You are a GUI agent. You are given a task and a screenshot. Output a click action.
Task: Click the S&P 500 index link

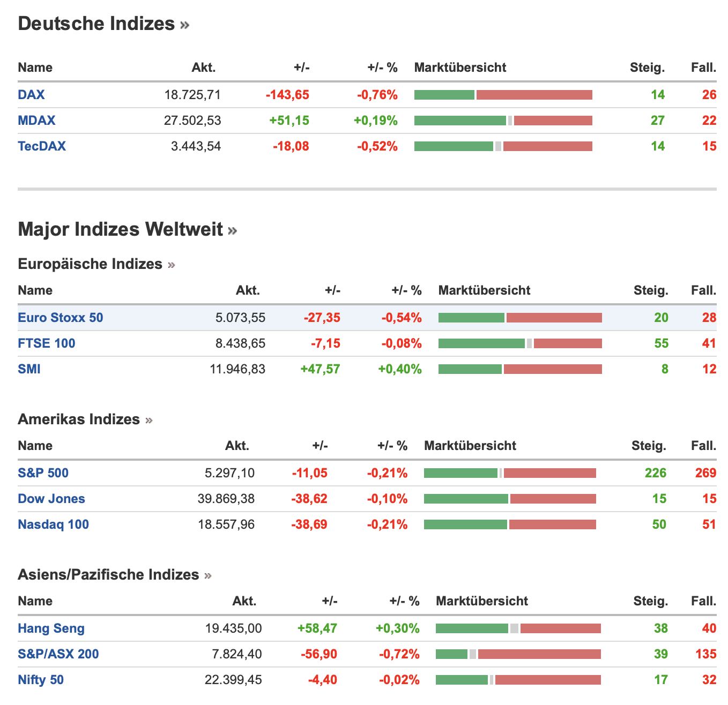point(43,473)
